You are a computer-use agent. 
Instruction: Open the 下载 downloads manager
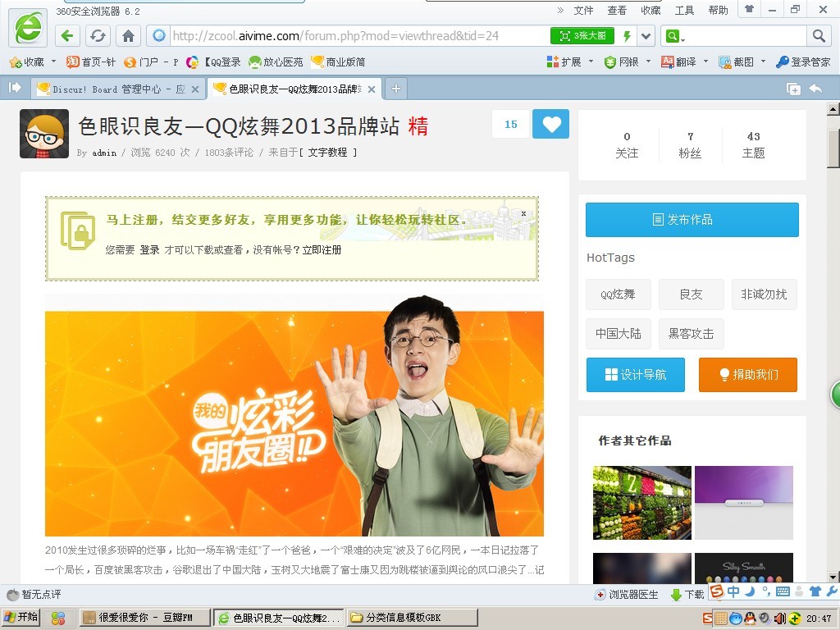click(x=688, y=595)
